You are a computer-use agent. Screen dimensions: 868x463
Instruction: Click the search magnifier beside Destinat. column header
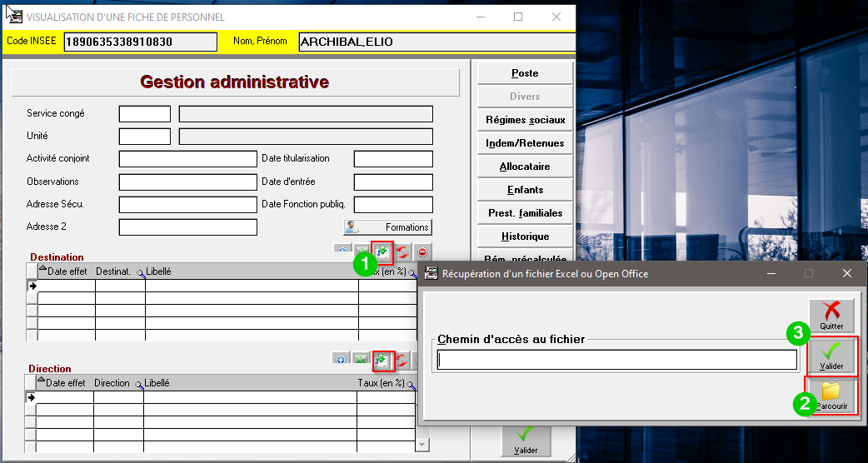pyautogui.click(x=140, y=272)
